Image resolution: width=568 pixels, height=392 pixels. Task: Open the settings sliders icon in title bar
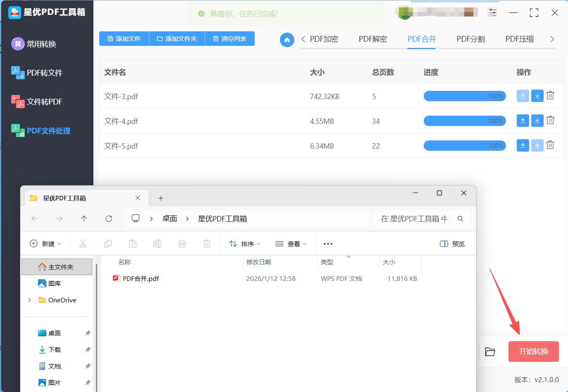[492, 12]
